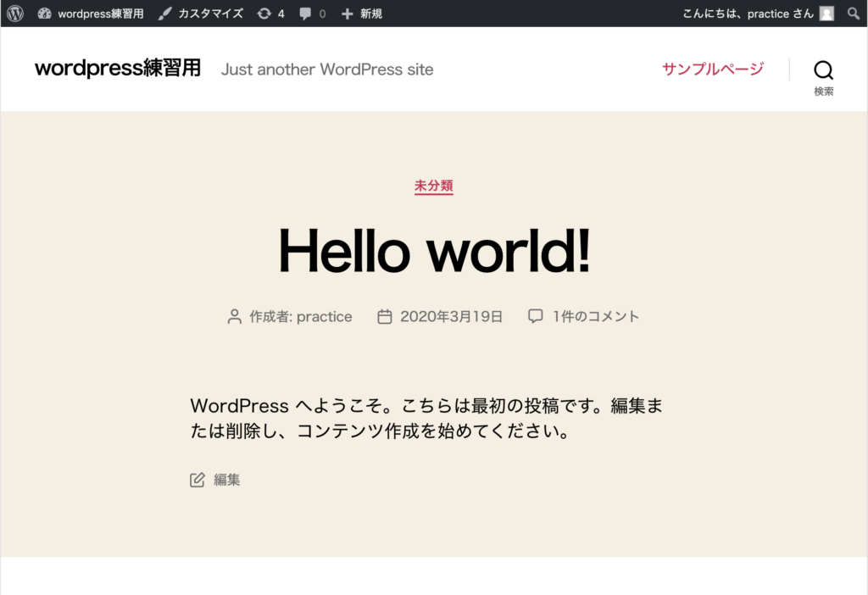Screen dimensions: 868x595
Task: Toggle the 検索 search icon in header
Action: pos(823,77)
